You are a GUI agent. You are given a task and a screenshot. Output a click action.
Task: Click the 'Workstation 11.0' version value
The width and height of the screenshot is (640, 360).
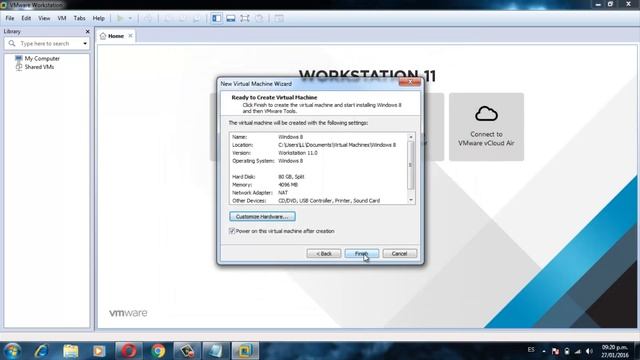(298, 153)
